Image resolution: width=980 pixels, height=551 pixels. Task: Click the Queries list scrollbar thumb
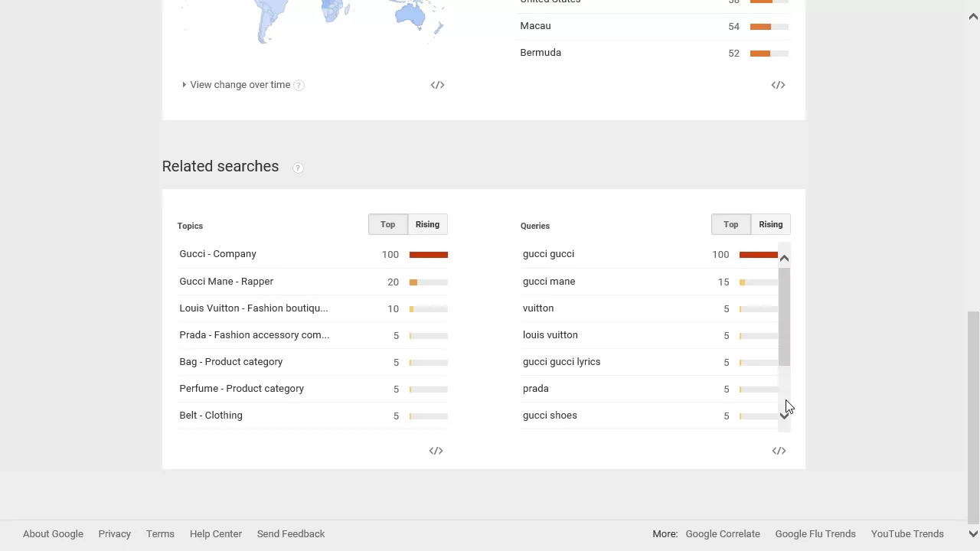784,317
